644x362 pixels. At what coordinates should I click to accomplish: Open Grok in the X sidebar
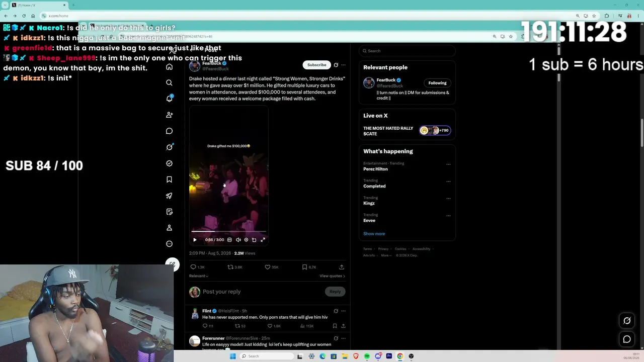pyautogui.click(x=169, y=147)
